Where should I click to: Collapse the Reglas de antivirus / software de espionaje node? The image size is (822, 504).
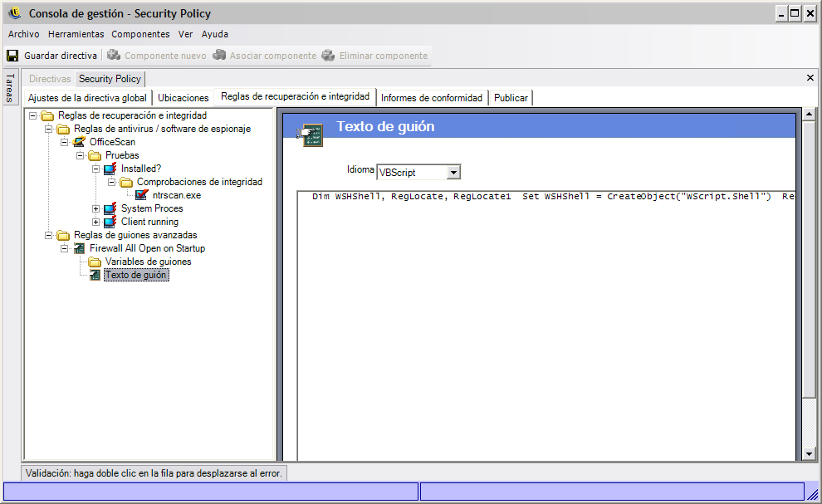(49, 129)
